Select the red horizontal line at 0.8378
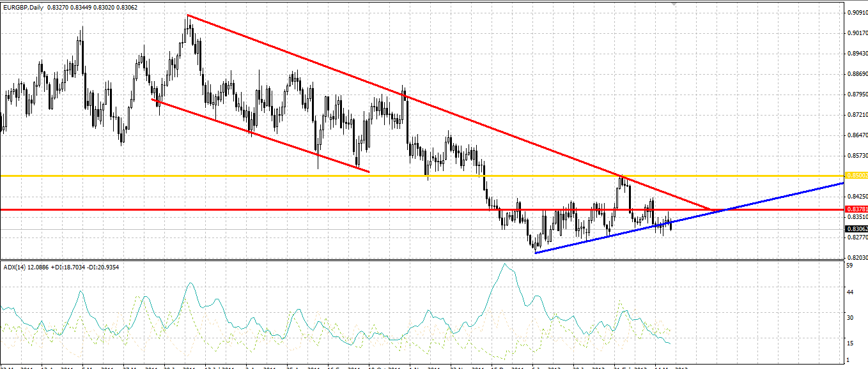Image resolution: width=868 pixels, height=369 pixels. 422,209
